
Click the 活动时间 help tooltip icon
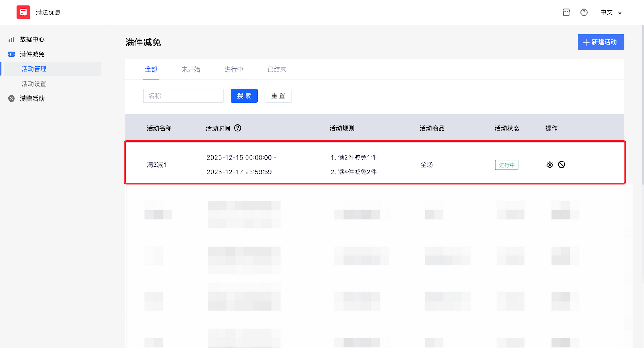click(x=237, y=128)
